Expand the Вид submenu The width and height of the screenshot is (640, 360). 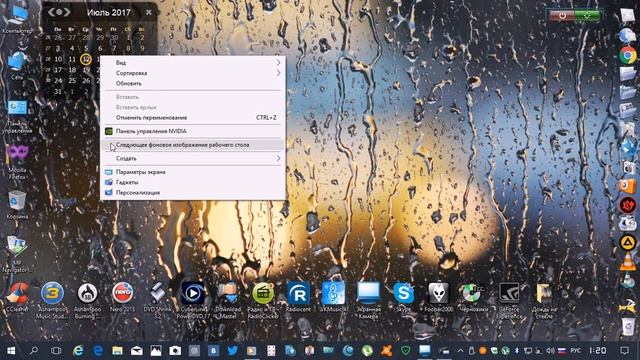[x=193, y=62]
